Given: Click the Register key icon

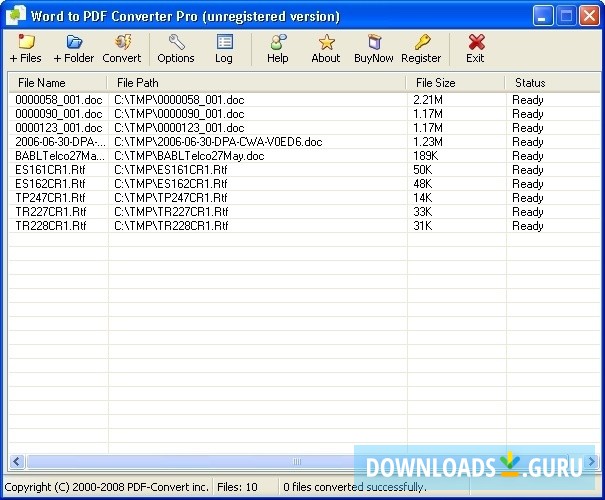Looking at the screenshot, I should click(x=421, y=49).
